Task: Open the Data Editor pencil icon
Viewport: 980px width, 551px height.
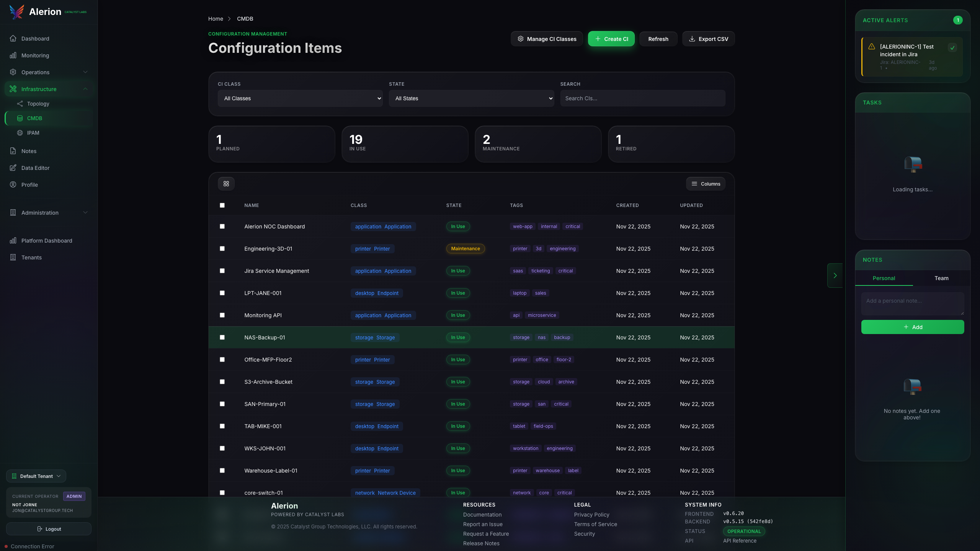Action: tap(13, 168)
